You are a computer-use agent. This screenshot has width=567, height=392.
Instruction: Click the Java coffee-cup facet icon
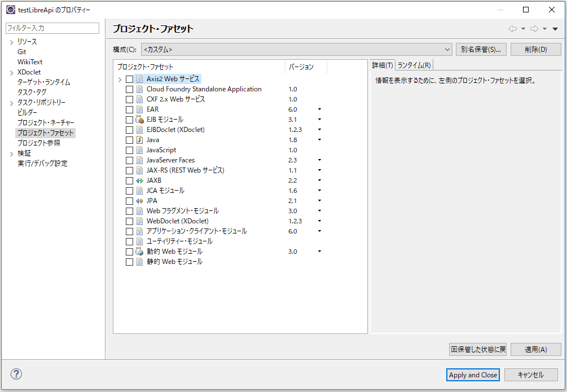coord(140,140)
